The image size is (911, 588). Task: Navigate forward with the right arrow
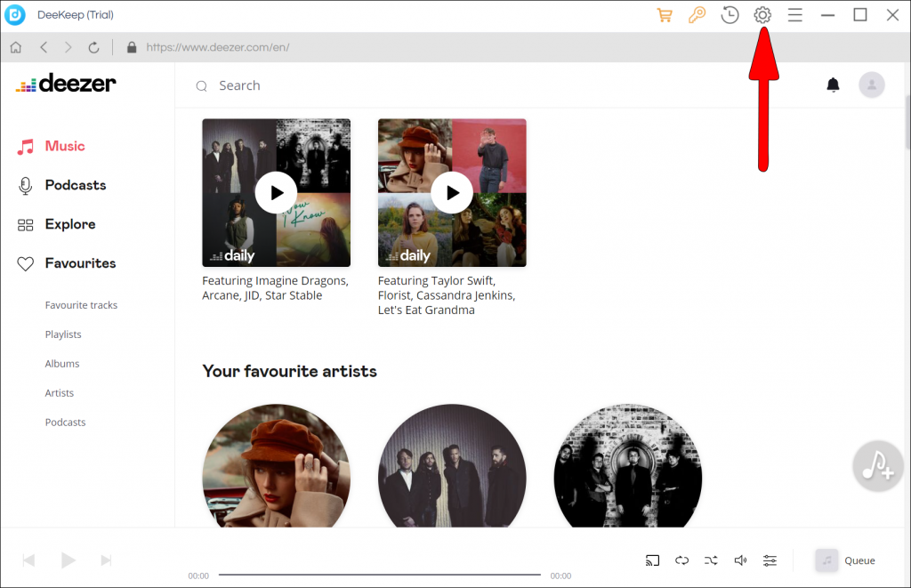[x=68, y=47]
